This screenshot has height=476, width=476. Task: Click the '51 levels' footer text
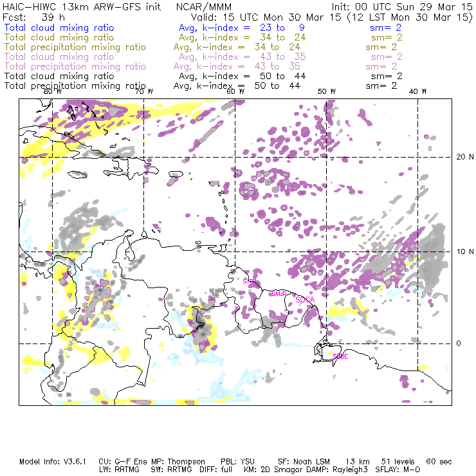coord(398,462)
